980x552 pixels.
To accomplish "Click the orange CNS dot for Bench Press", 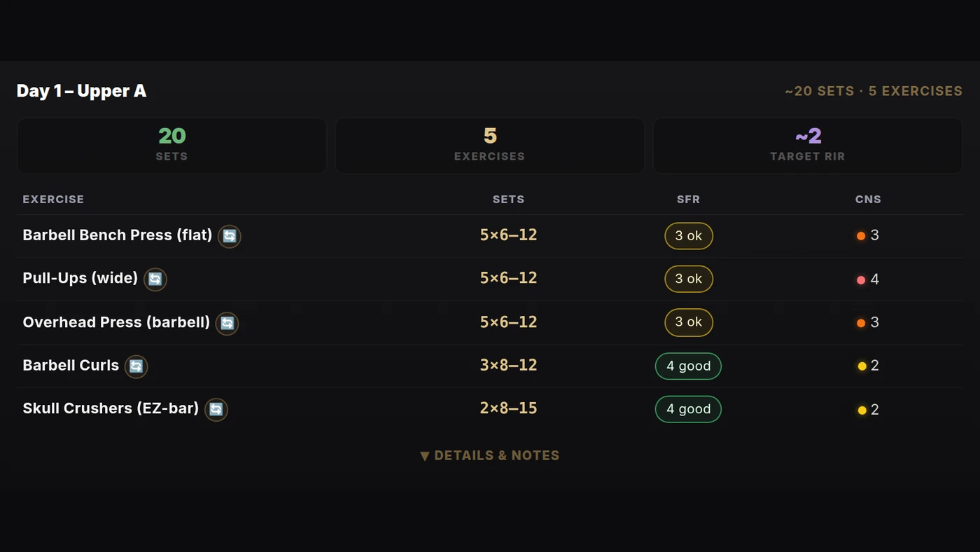I will click(x=861, y=236).
